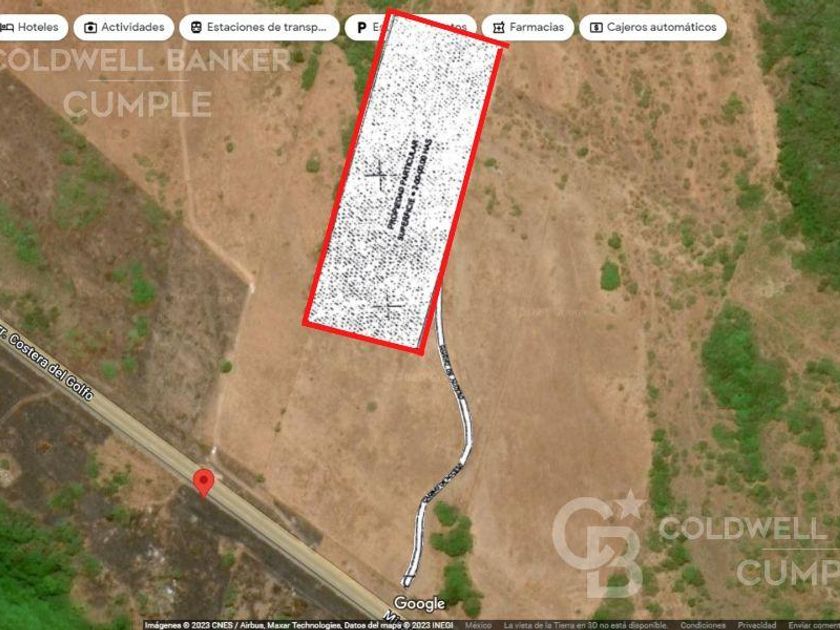The width and height of the screenshot is (840, 630).
Task: Open the Condiciones link
Action: coord(703,625)
